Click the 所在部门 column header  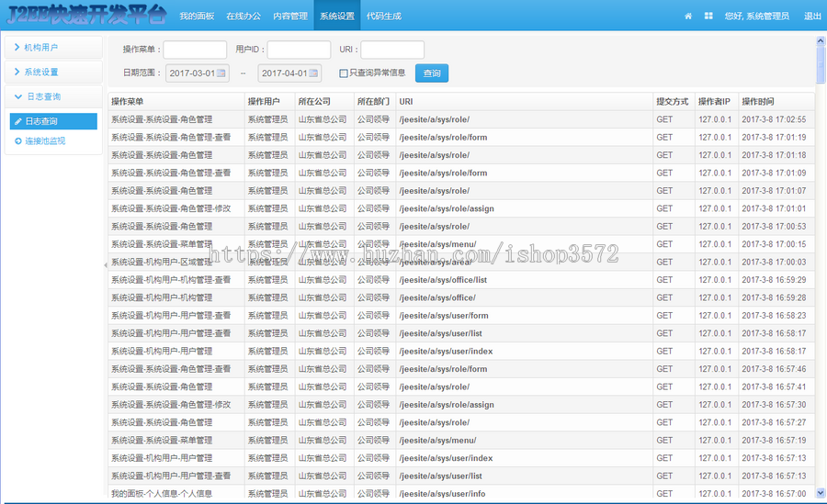pos(373,102)
